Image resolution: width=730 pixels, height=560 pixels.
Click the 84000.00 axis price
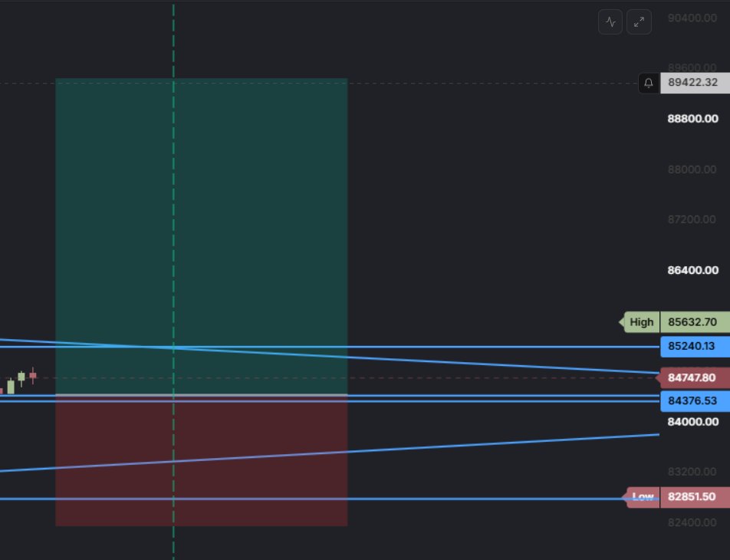point(692,422)
